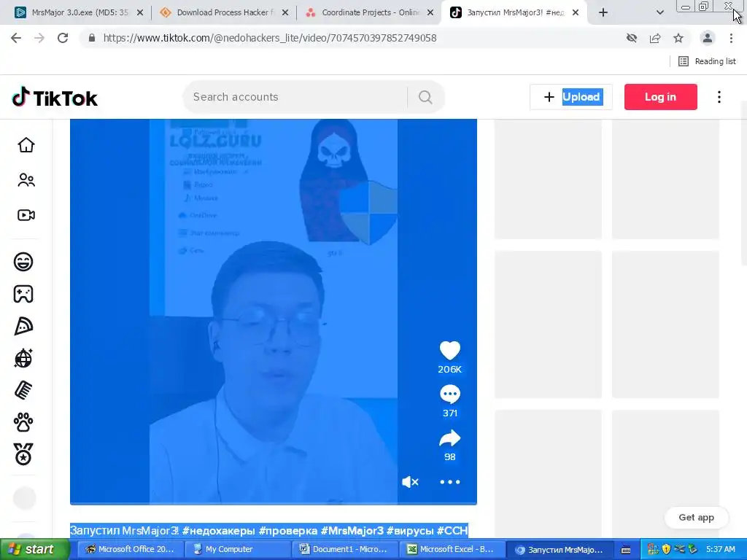Select the Animals paw print category icon

click(x=23, y=422)
